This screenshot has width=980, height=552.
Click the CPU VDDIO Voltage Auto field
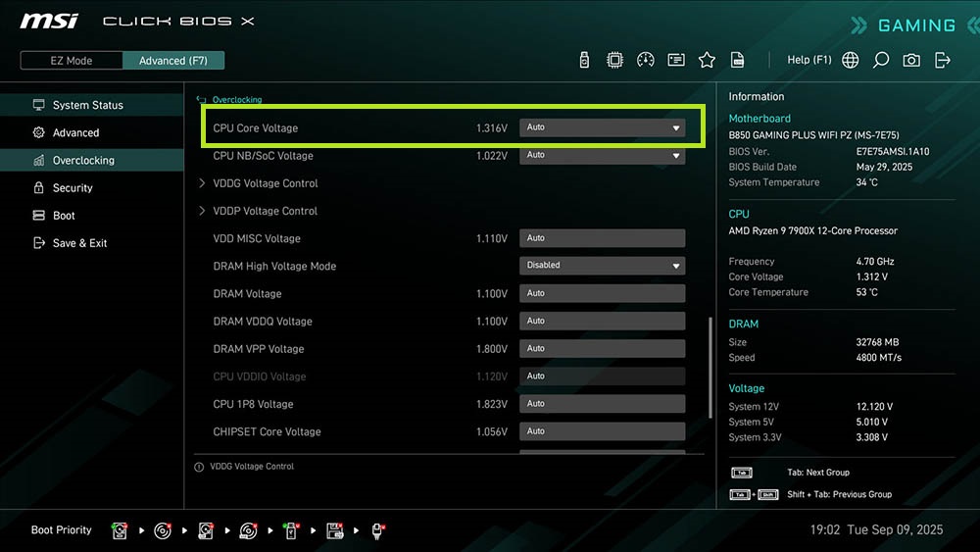(x=602, y=376)
